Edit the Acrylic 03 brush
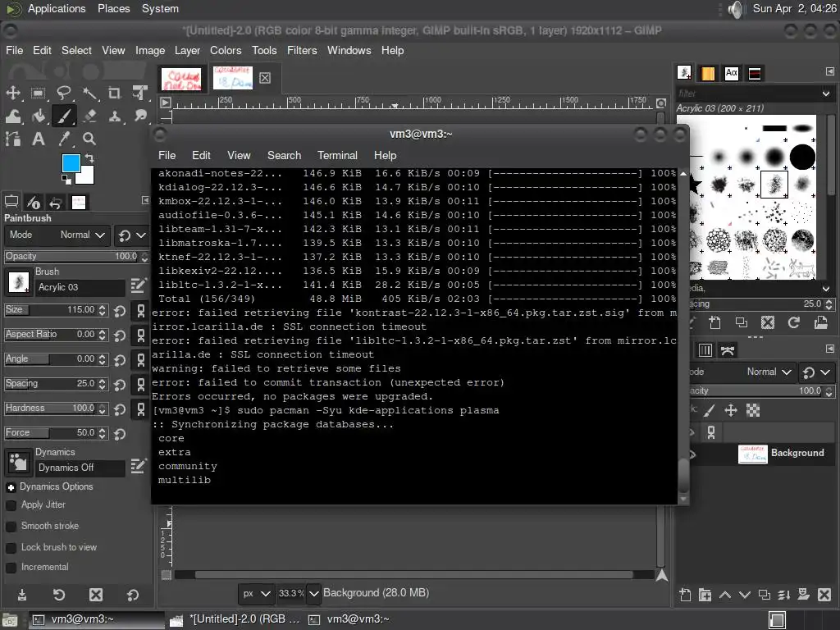 coord(138,286)
